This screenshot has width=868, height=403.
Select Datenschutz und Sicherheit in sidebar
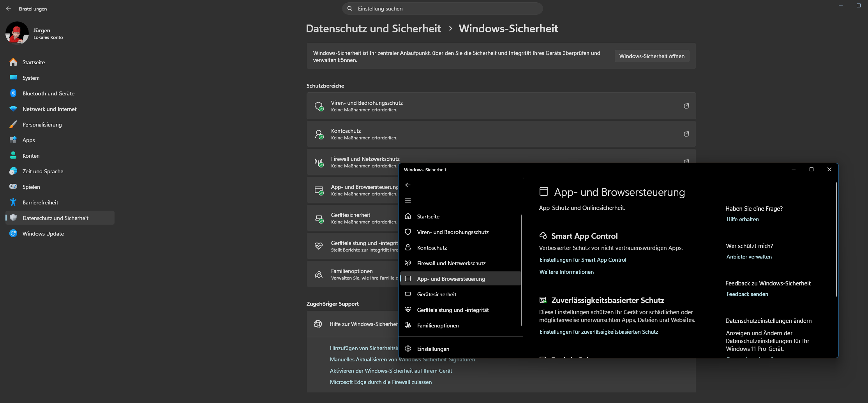click(60, 218)
